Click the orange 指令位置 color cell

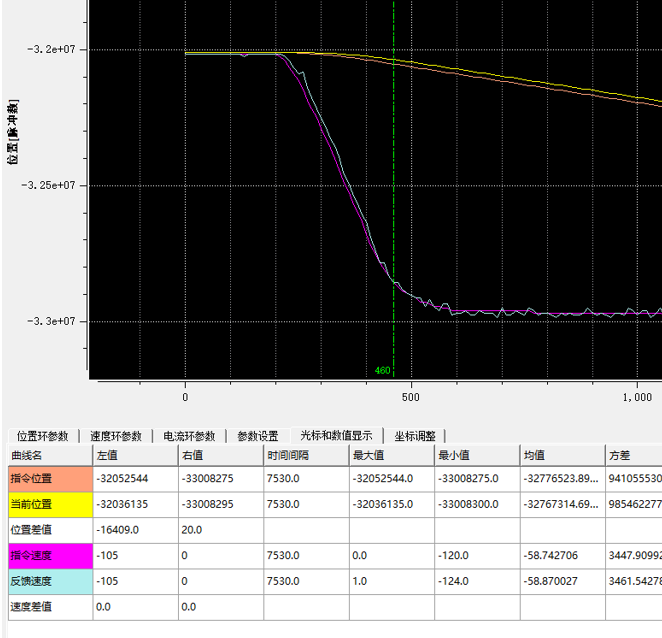[x=50, y=479]
